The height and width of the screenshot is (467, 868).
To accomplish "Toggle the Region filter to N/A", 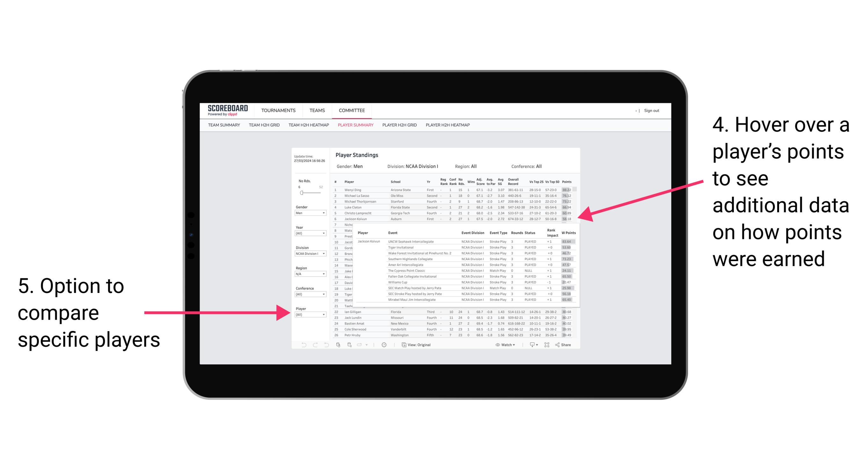I will (x=309, y=274).
